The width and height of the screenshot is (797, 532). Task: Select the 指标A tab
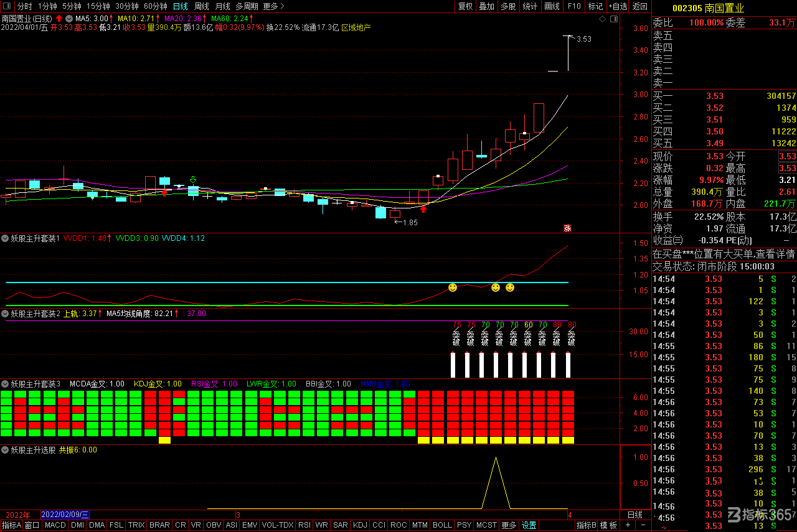(11, 525)
